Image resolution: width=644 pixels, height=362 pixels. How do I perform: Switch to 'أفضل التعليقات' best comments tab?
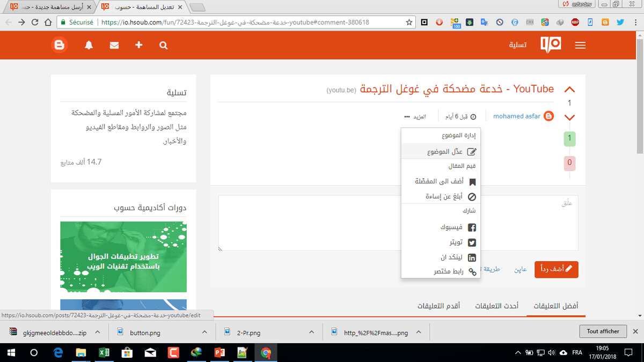(x=556, y=306)
